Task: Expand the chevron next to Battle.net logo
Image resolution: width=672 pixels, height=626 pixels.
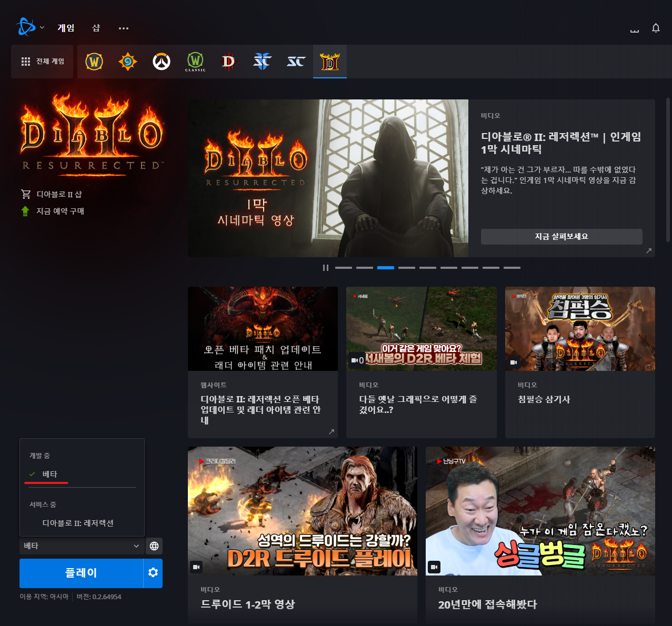Action: [42, 27]
